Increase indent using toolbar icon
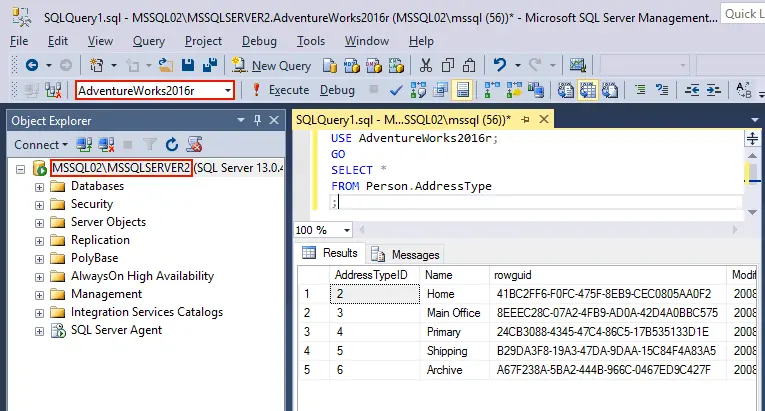This screenshot has width=765, height=411. pos(714,90)
